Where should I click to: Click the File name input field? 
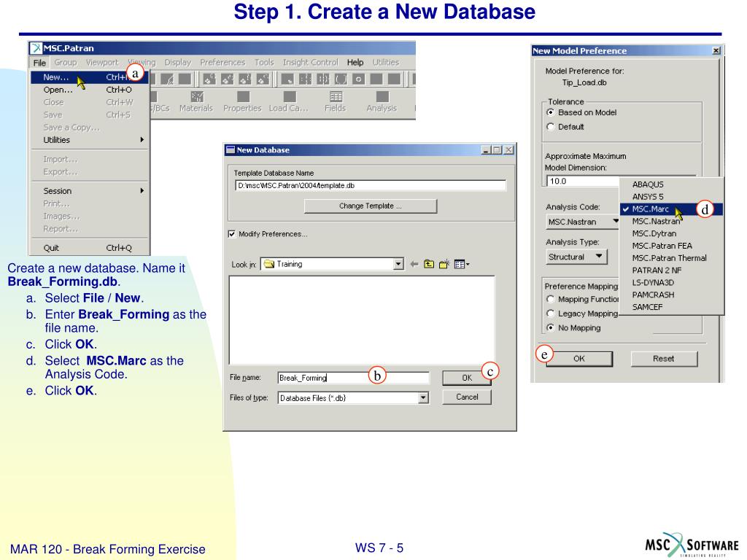pos(353,378)
